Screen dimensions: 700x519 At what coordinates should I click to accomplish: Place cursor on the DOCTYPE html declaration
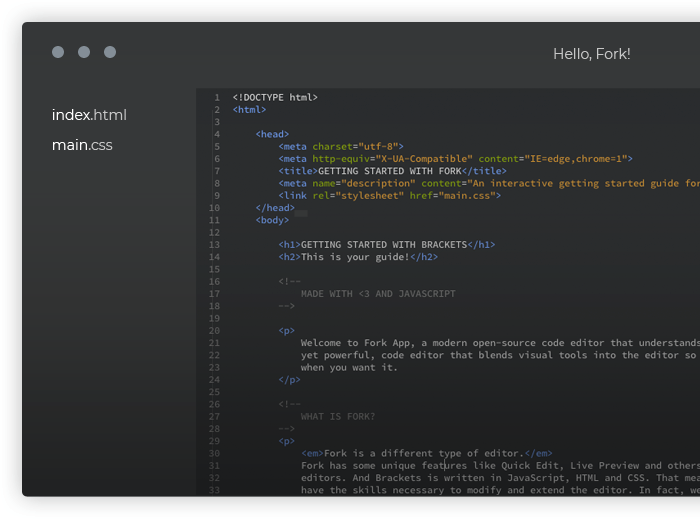pyautogui.click(x=275, y=97)
